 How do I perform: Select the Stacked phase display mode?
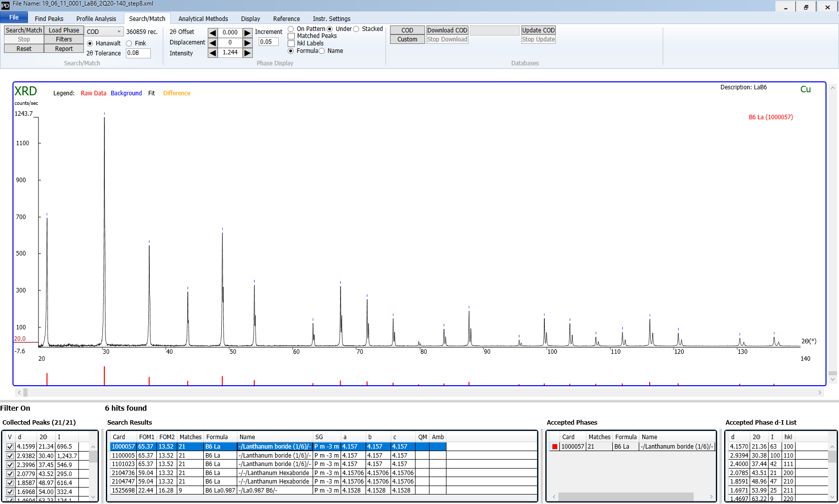click(356, 28)
